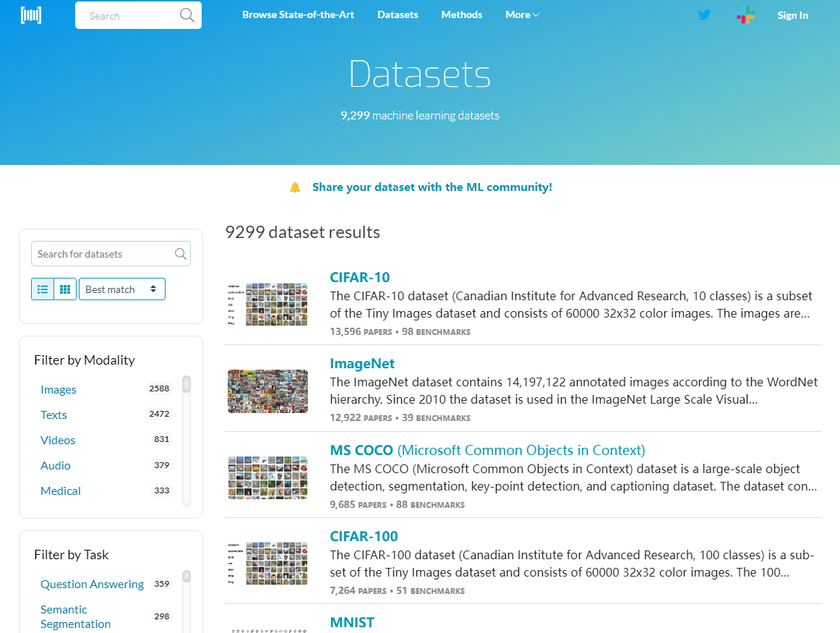Viewport: 840px width, 633px height.
Task: Open Browse State-of-the-Art
Action: (x=298, y=14)
